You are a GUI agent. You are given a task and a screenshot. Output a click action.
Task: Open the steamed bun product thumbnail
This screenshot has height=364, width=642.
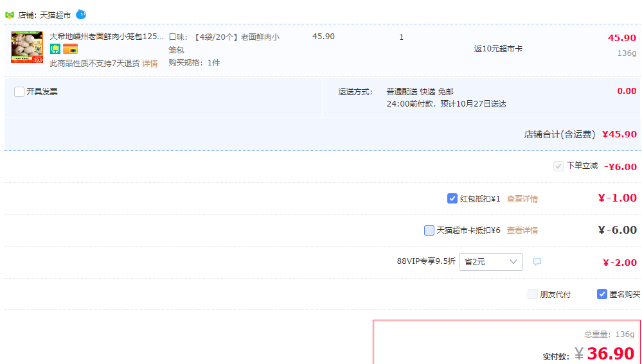[x=27, y=47]
